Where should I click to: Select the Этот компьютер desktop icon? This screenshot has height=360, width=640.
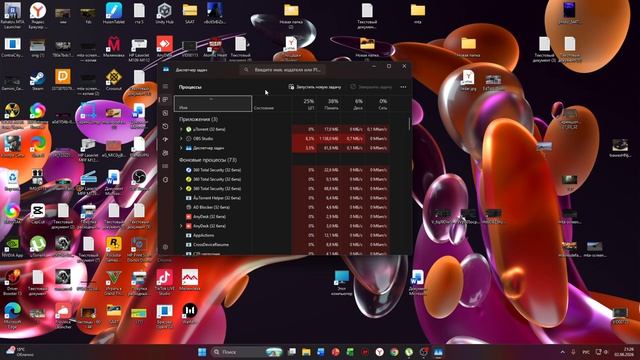point(342,282)
